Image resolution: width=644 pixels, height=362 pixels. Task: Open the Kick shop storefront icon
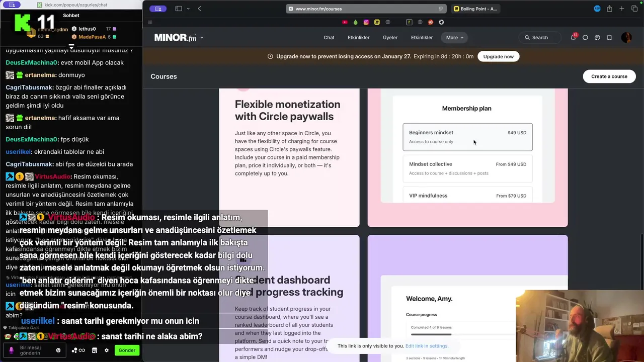(x=94, y=350)
